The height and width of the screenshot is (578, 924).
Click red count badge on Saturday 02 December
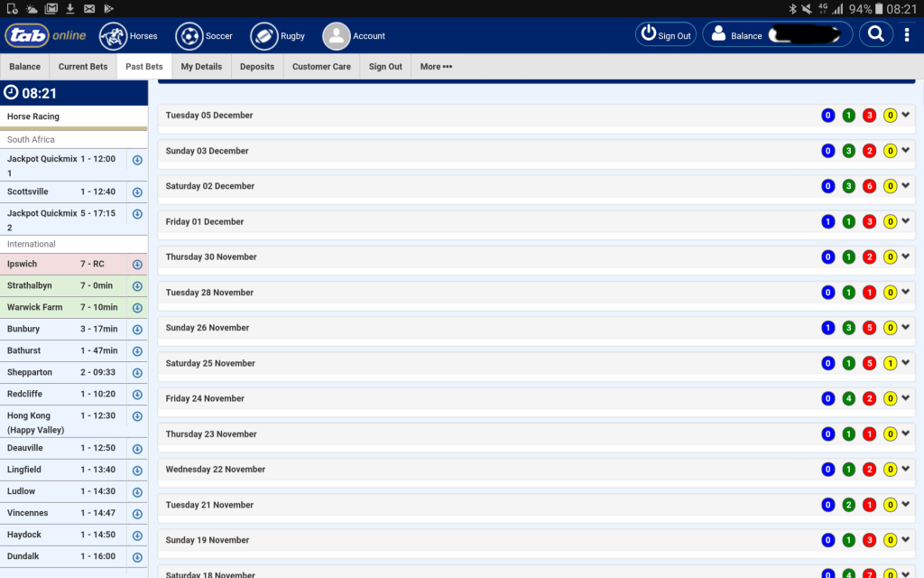[x=869, y=186]
